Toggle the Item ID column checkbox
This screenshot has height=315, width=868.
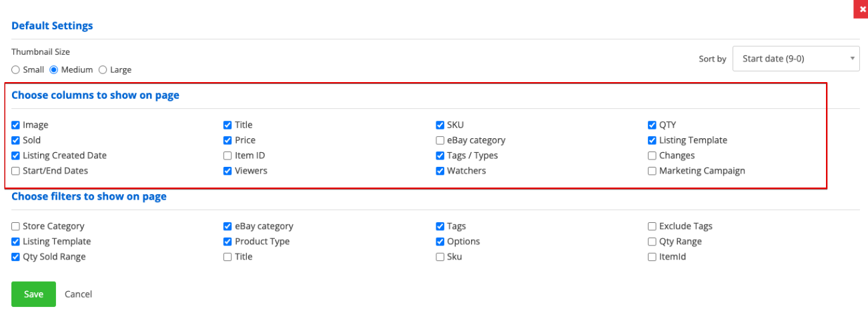point(228,155)
